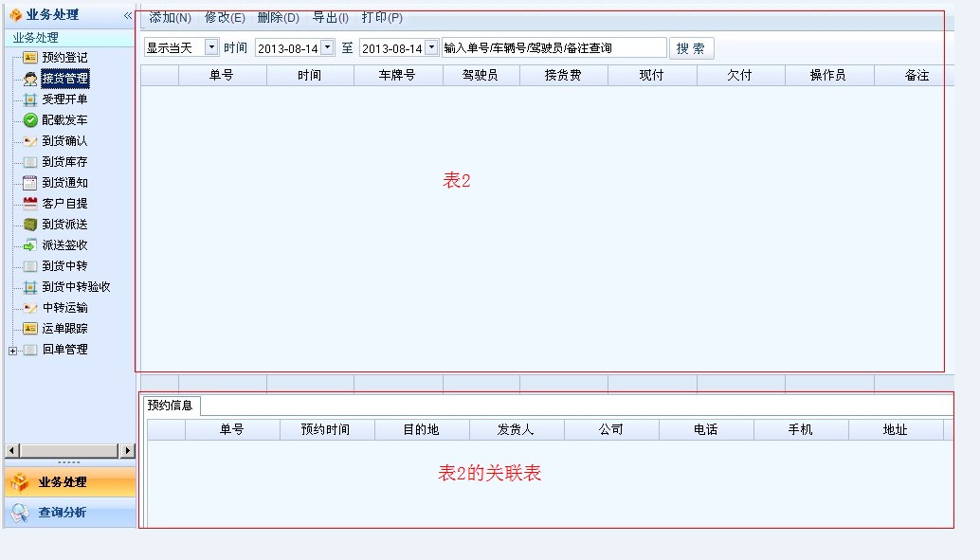Click the sidebar horizontal scrollbar thumb
The image size is (980, 560).
pyautogui.click(x=69, y=450)
